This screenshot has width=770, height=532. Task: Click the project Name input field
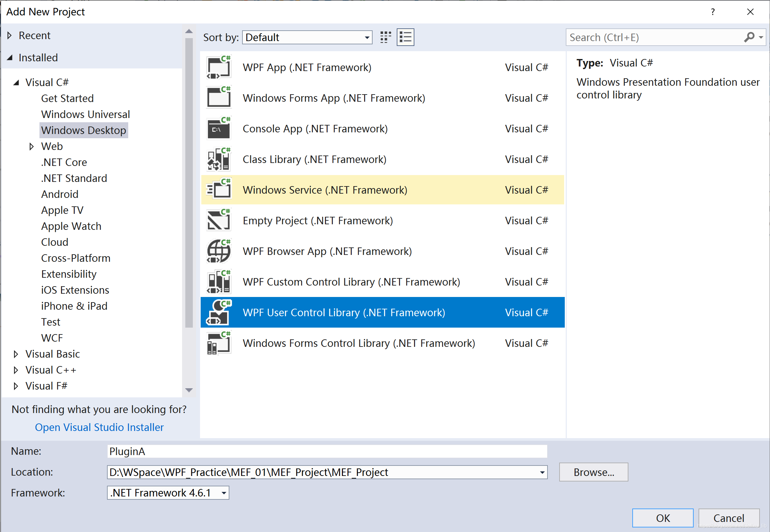click(x=327, y=451)
